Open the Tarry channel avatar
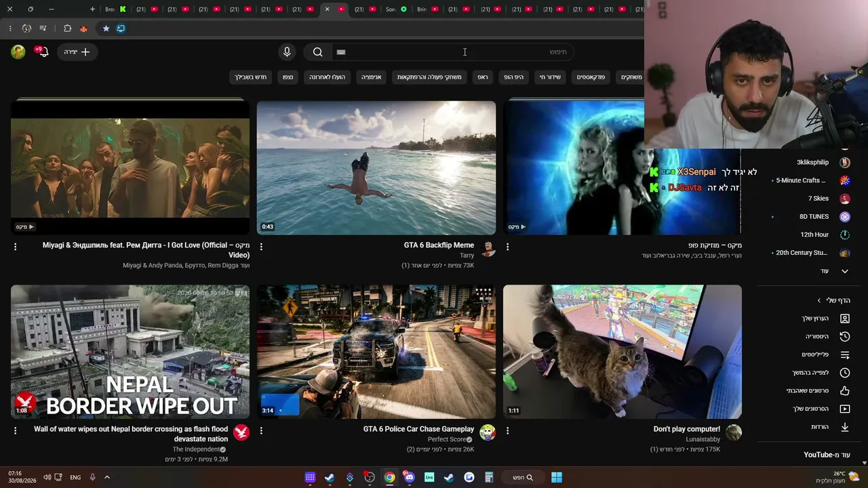This screenshot has height=488, width=868. tap(488, 249)
